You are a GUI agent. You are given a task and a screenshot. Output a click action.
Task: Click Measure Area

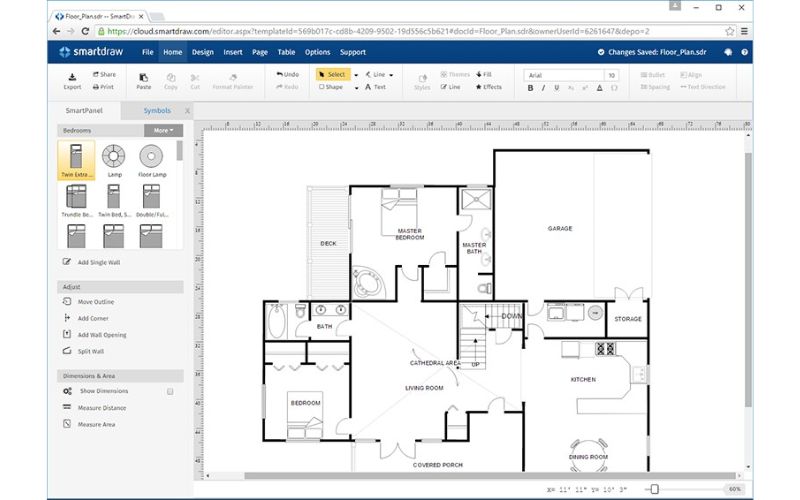[x=89, y=424]
